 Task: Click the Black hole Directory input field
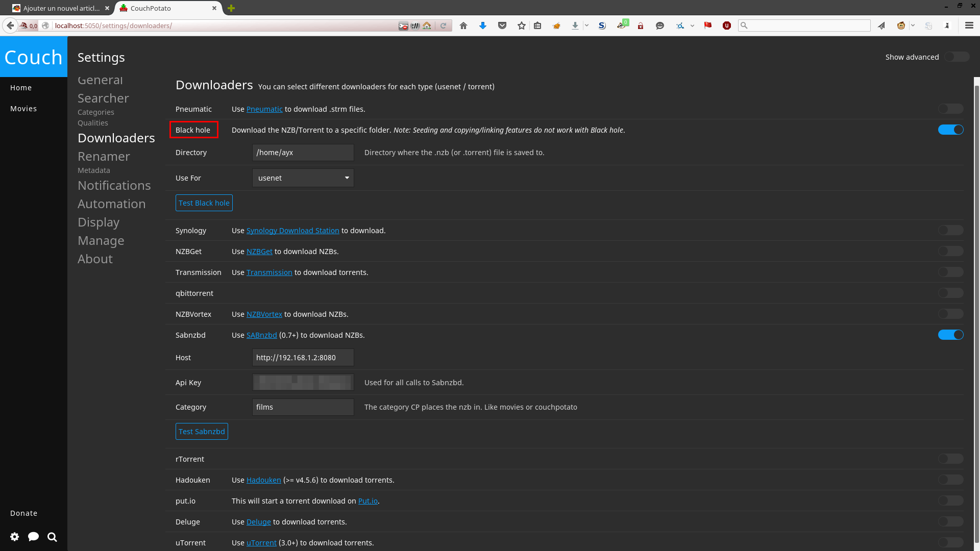pyautogui.click(x=303, y=153)
